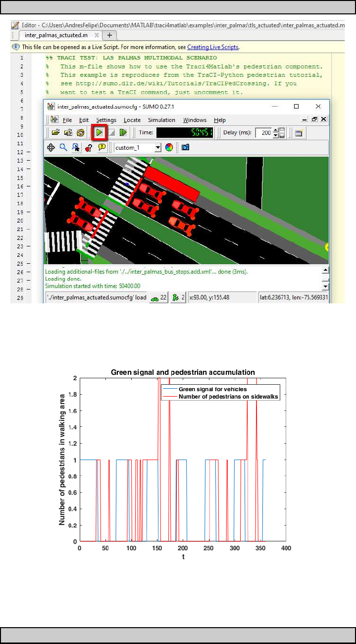
Task: Click the new view icon beside delay
Action: pos(298,132)
